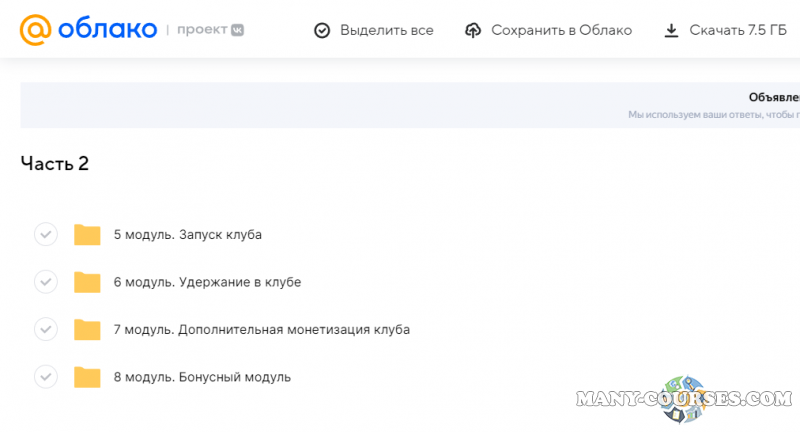This screenshot has width=800, height=432.
Task: Click the VK project badge icon
Action: pyautogui.click(x=237, y=30)
